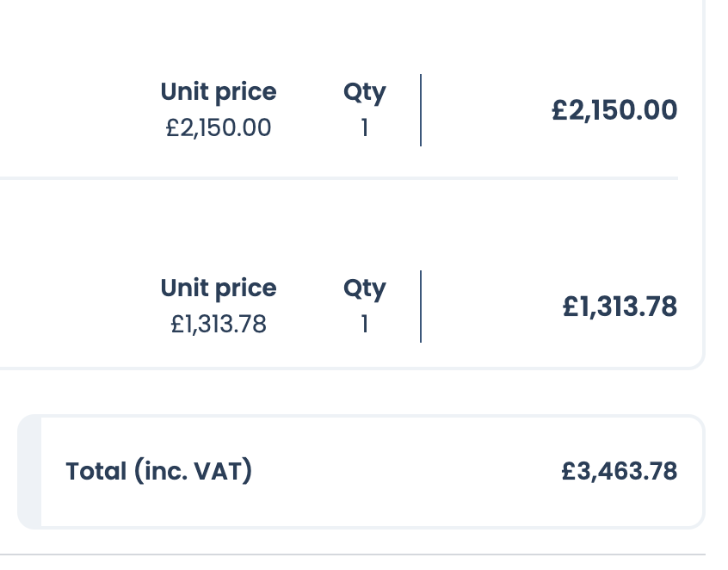The height and width of the screenshot is (570, 728).
Task: Select the £1,313.78 value under Unit price
Action: click(219, 325)
